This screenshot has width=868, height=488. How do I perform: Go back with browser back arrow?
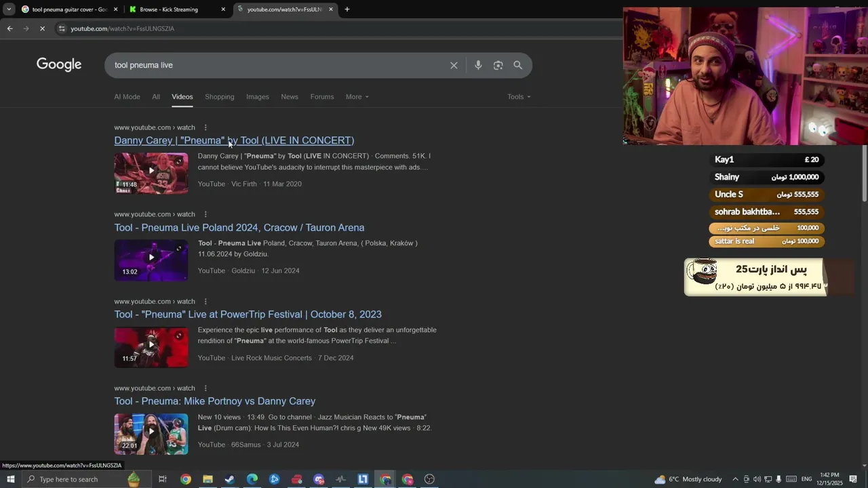[9, 28]
